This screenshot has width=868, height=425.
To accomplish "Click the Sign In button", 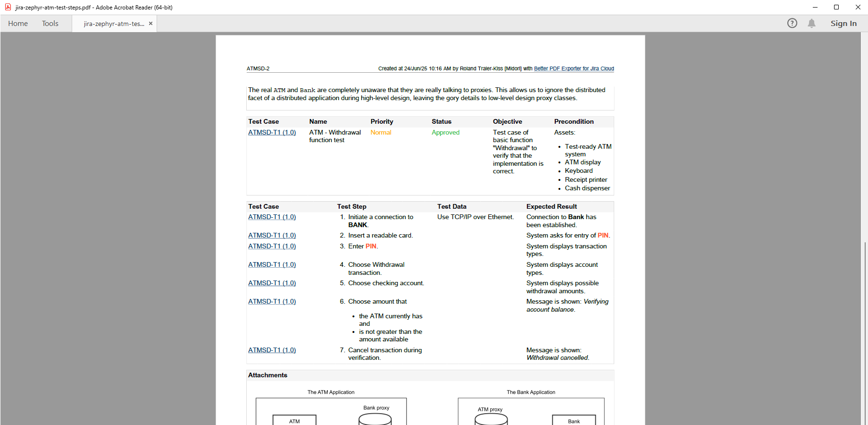I will 843,24.
